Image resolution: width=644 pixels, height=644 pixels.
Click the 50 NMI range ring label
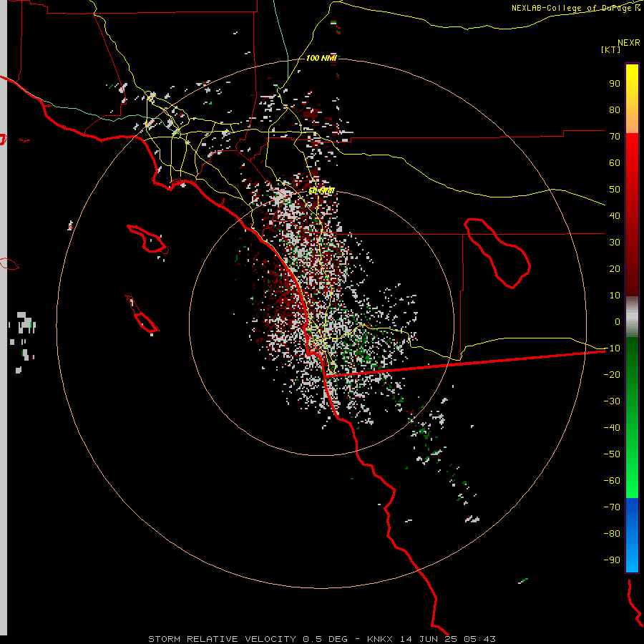tap(321, 191)
